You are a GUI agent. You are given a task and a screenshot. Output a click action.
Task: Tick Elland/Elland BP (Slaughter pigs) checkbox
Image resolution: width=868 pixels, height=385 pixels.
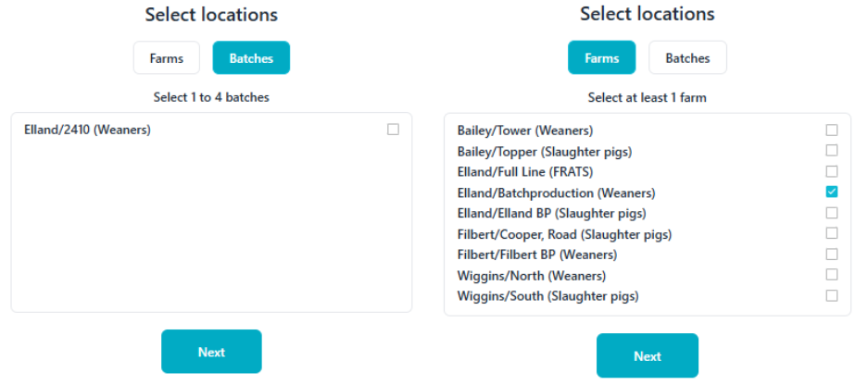click(x=832, y=213)
